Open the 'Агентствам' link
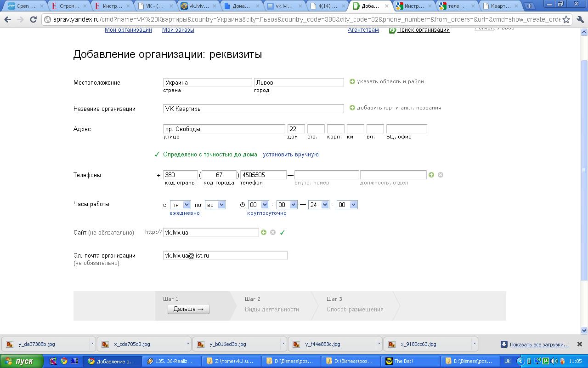Screen dimensions: 588x368 point(363,30)
